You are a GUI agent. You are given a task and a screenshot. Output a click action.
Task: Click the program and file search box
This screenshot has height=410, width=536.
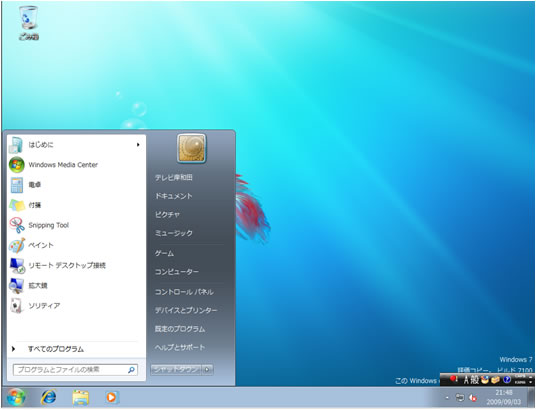[75, 370]
